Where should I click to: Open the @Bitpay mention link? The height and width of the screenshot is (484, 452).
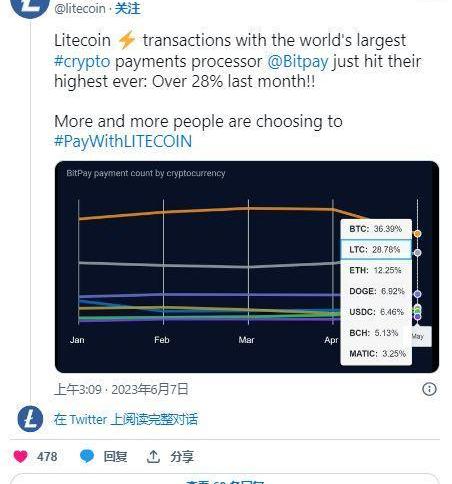(x=298, y=61)
